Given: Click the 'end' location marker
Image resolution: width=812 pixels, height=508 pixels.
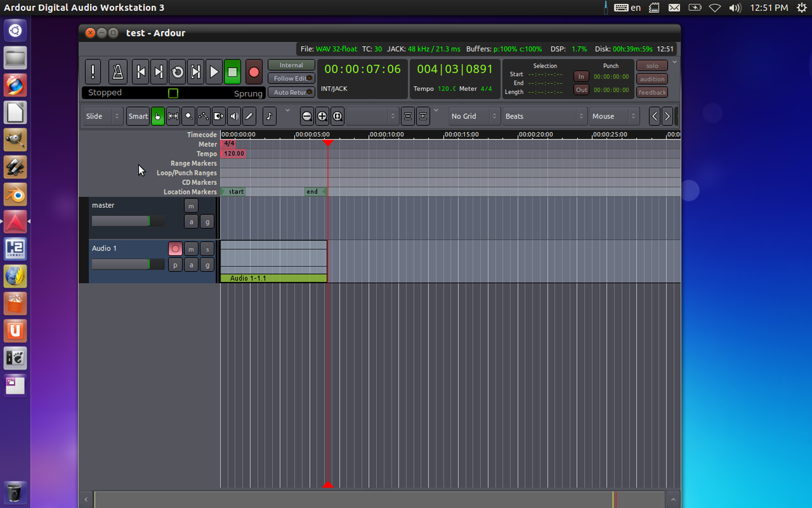Looking at the screenshot, I should tap(315, 192).
